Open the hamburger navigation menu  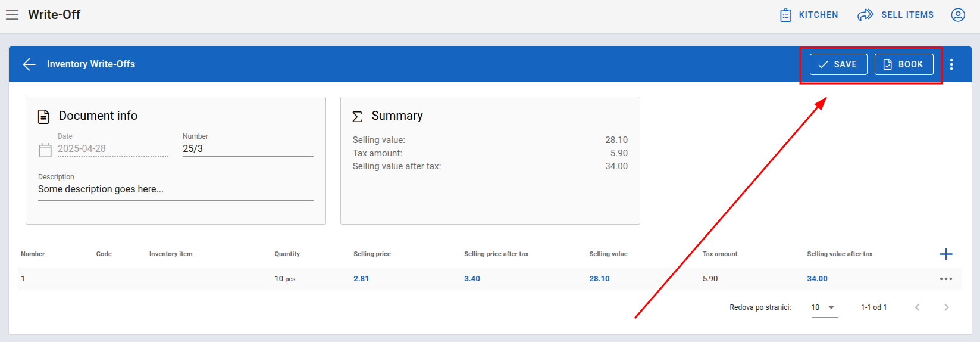12,15
